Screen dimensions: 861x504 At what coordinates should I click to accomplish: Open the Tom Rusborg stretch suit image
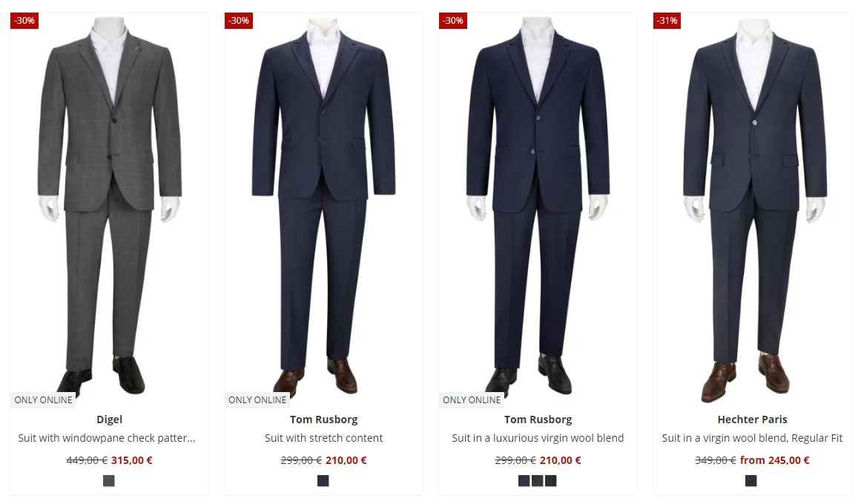tap(323, 206)
